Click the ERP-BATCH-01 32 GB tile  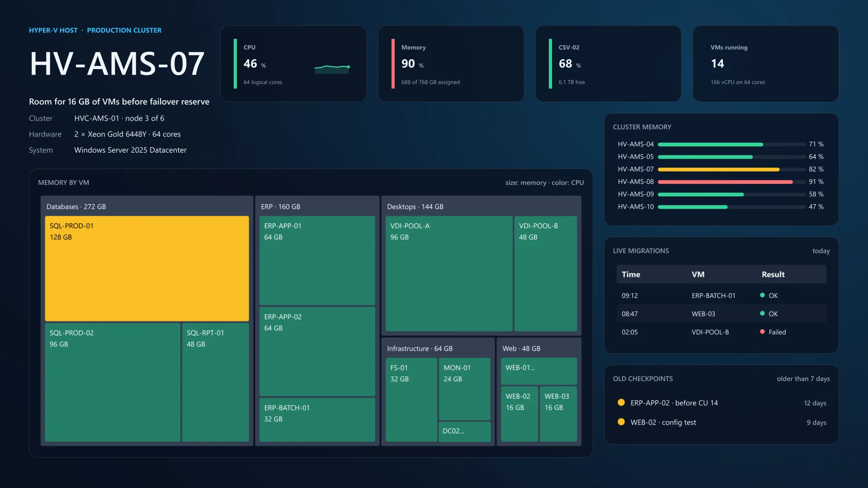(317, 420)
